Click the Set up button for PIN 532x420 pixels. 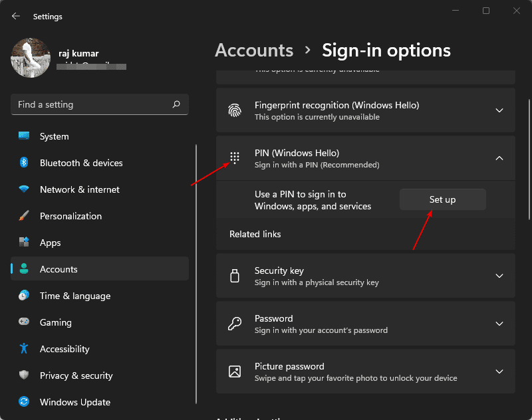[x=442, y=199]
